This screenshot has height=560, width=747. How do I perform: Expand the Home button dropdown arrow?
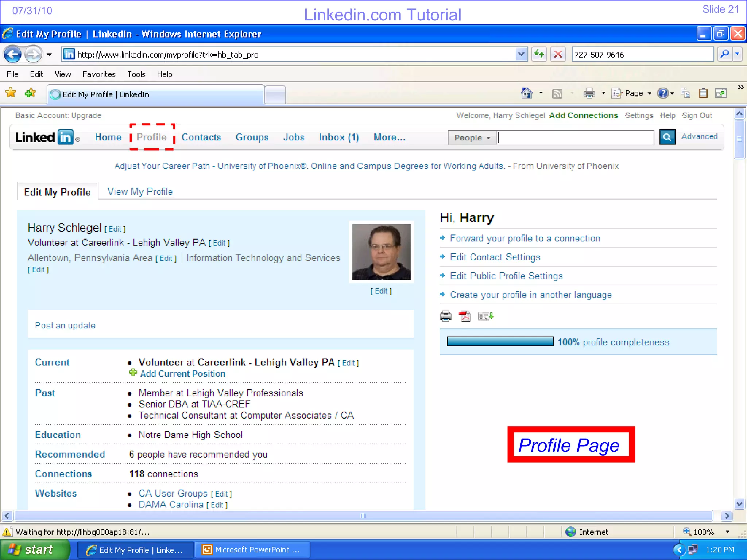pyautogui.click(x=541, y=93)
